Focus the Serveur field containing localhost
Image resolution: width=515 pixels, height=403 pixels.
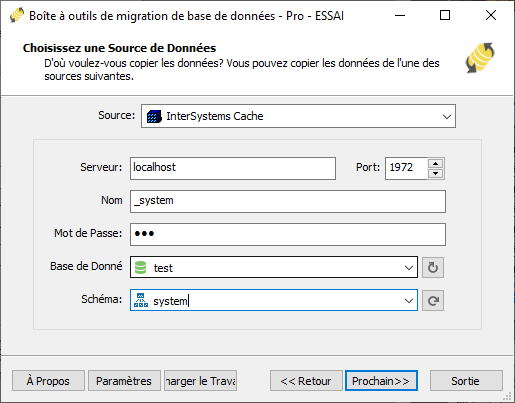(x=233, y=168)
